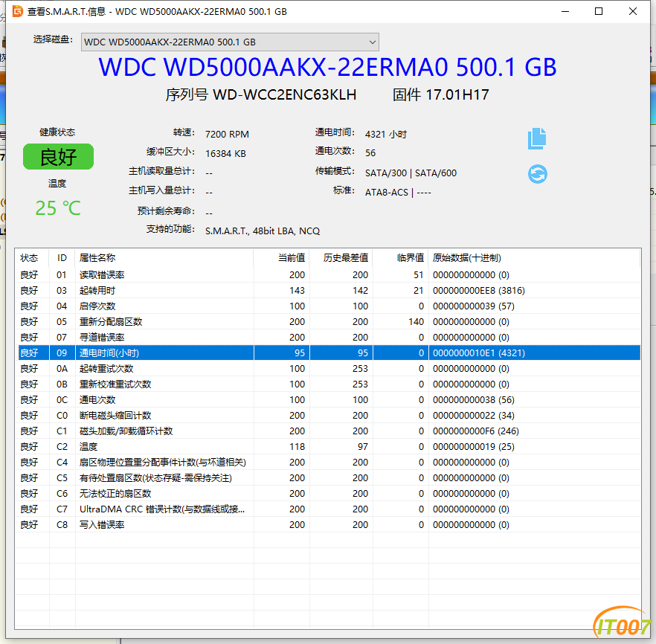
Task: Minimize the S.M.A.R.T. window
Action: click(565, 11)
